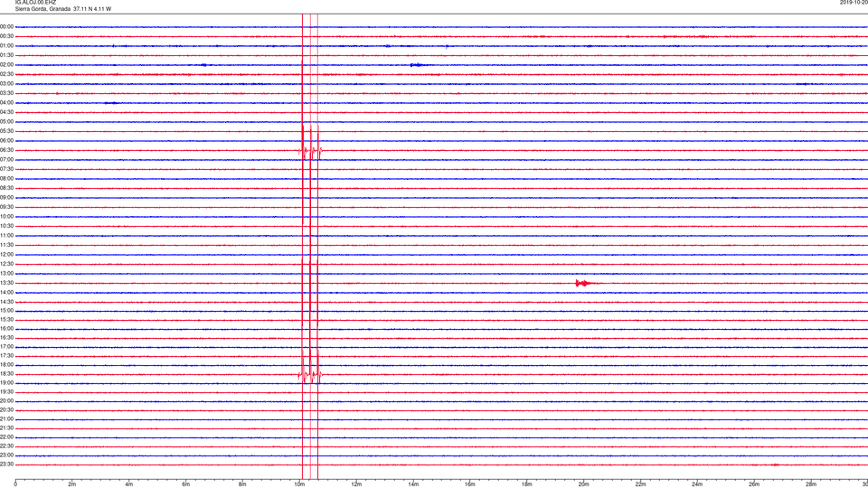The height and width of the screenshot is (488, 868).
Task: Select the 13:30 time label
Action: (x=6, y=283)
